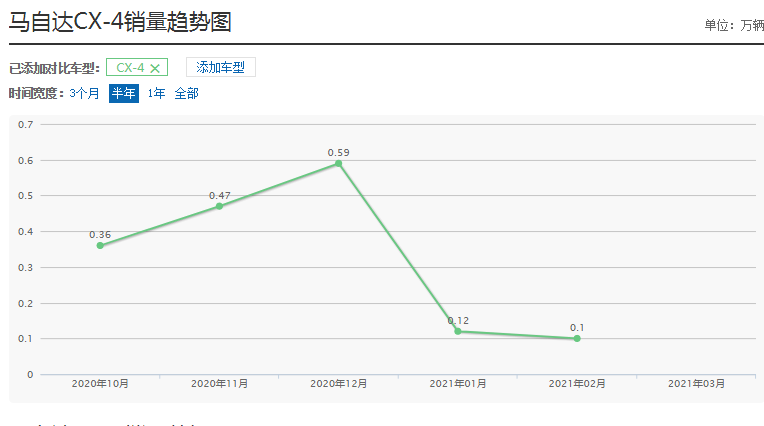Remove CX-4 with the X icon

[155, 68]
